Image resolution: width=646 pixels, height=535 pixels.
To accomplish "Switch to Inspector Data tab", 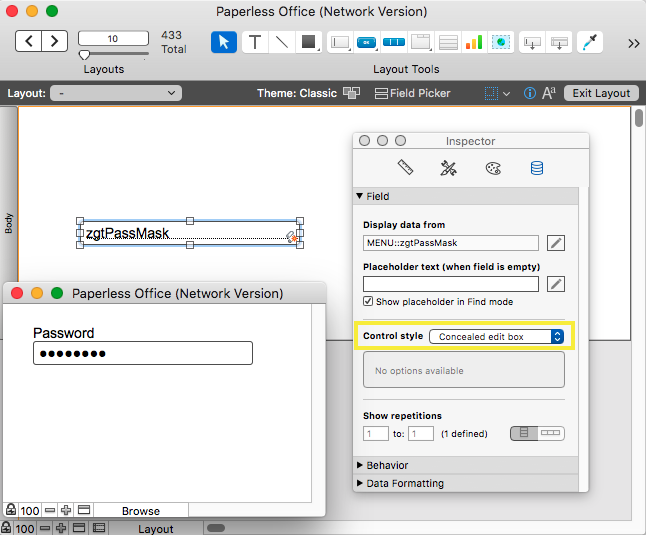I will click(x=536, y=168).
